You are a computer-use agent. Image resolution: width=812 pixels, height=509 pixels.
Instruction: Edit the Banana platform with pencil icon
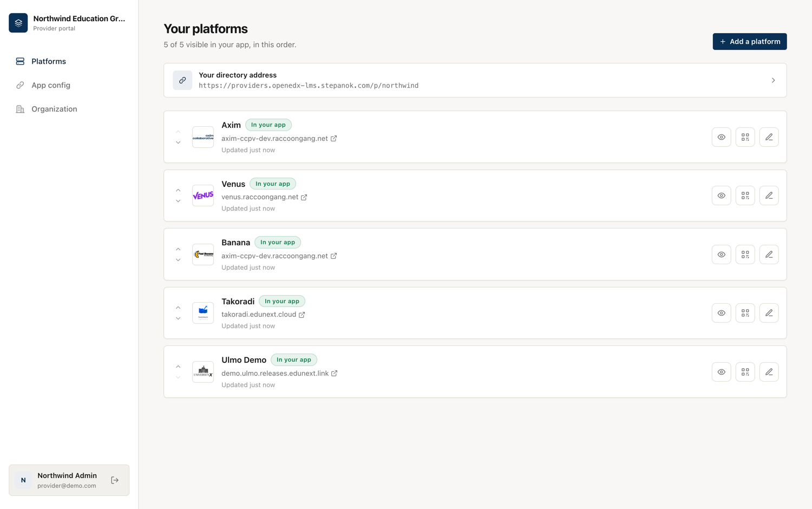(x=769, y=255)
